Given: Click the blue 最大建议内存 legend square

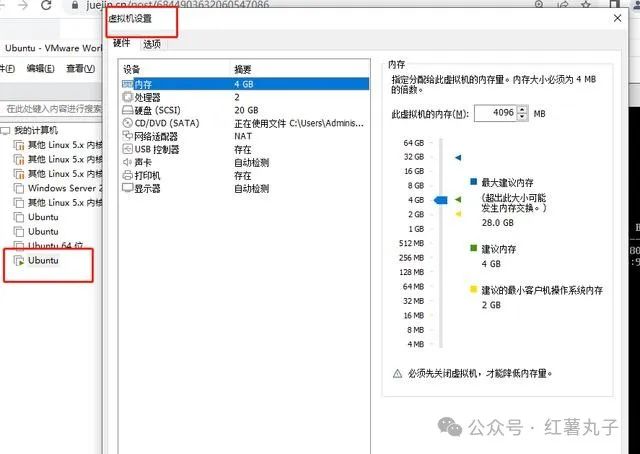Looking at the screenshot, I should pyautogui.click(x=473, y=182).
